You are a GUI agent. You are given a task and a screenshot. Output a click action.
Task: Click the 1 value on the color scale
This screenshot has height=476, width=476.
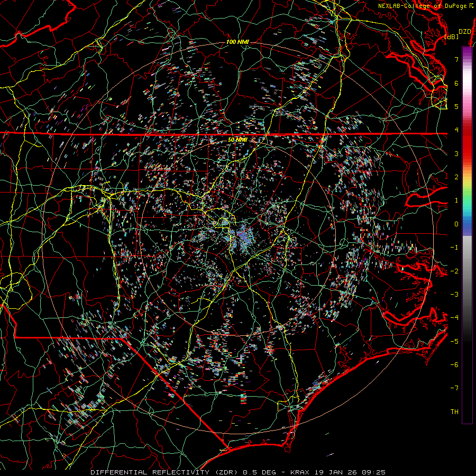[x=456, y=200]
